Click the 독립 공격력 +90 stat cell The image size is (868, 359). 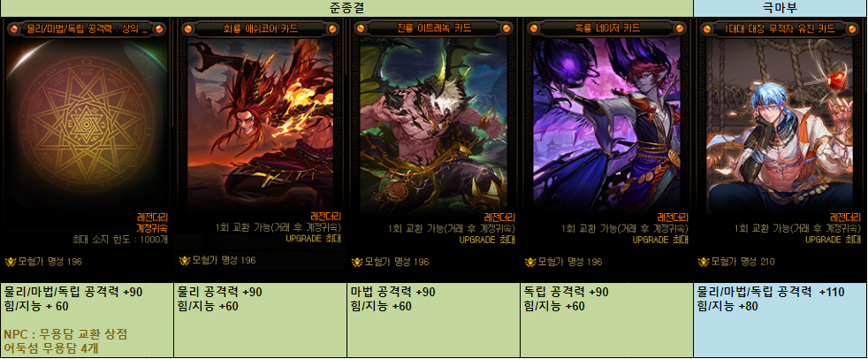[606, 320]
